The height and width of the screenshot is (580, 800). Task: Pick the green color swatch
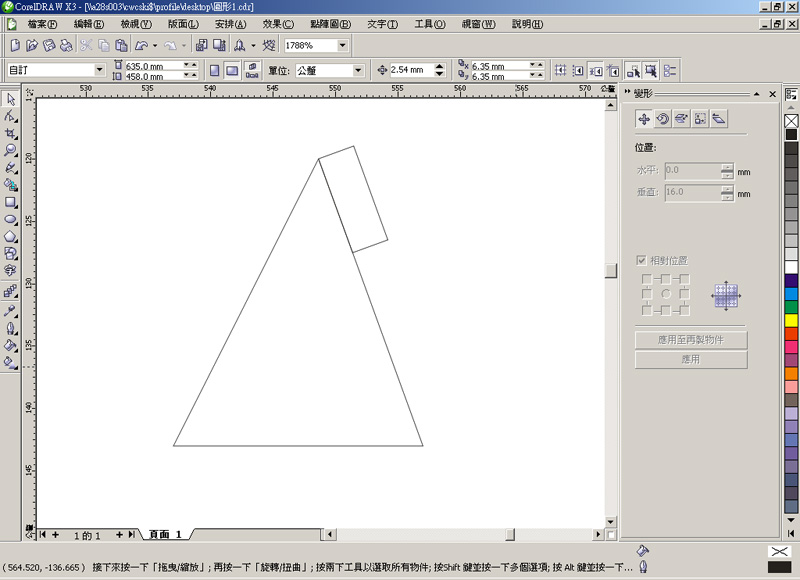tap(791, 307)
